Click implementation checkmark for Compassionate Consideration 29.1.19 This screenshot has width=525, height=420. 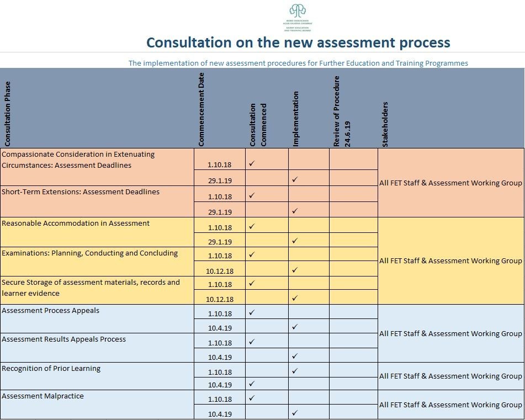pyautogui.click(x=295, y=179)
